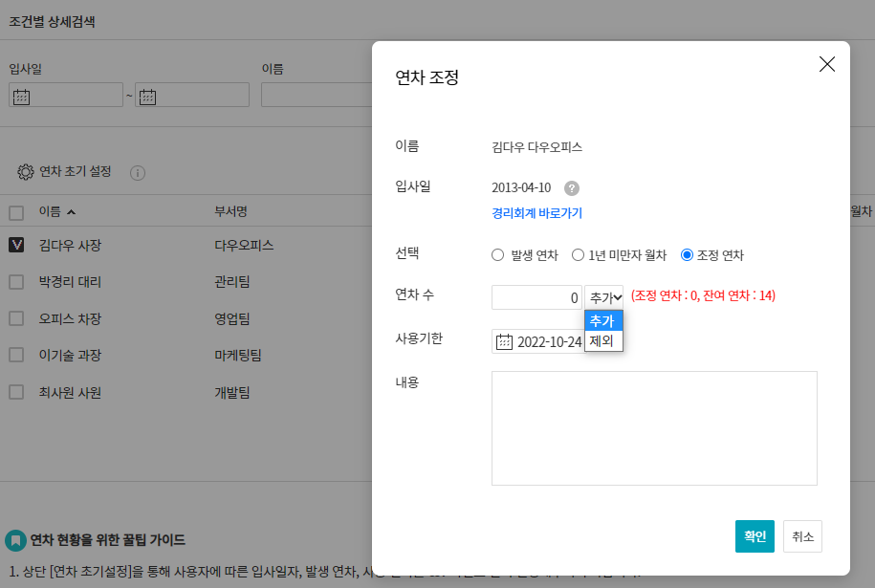Open the 경리회계 바로가기 link
This screenshot has width=875, height=588.
(536, 213)
